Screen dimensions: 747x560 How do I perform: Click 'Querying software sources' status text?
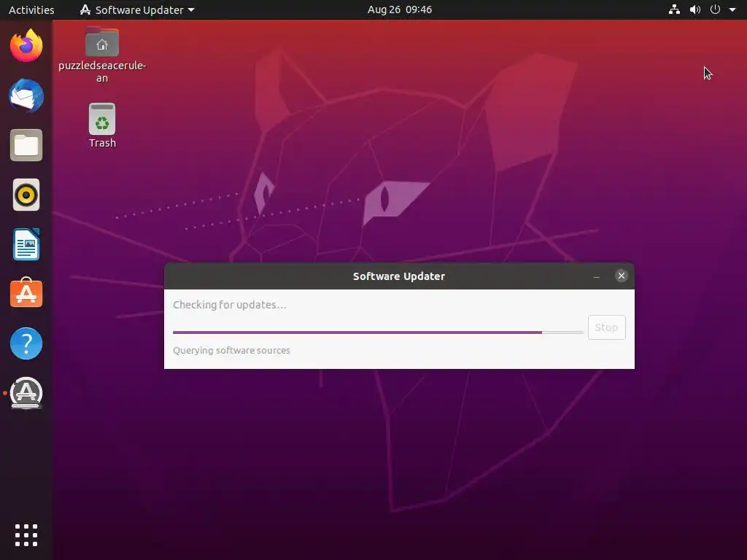(x=231, y=351)
